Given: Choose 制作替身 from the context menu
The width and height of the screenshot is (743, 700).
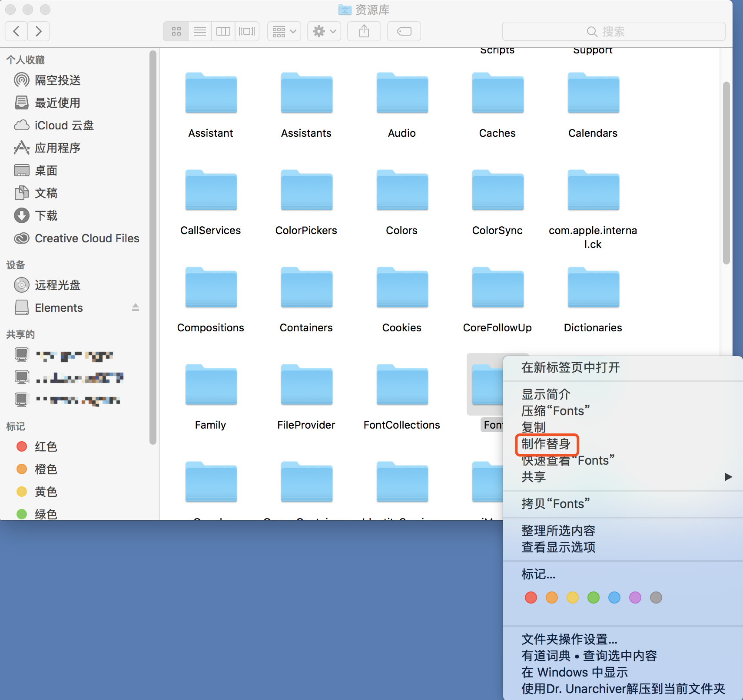Looking at the screenshot, I should pyautogui.click(x=547, y=445).
